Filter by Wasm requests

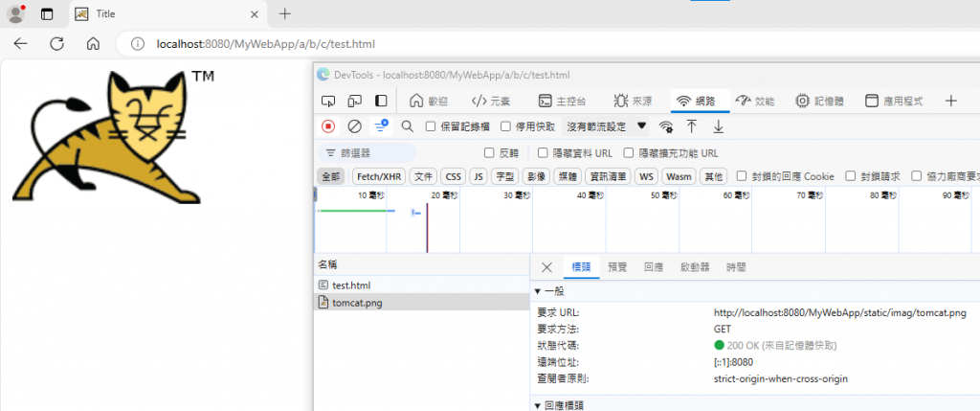(x=679, y=176)
